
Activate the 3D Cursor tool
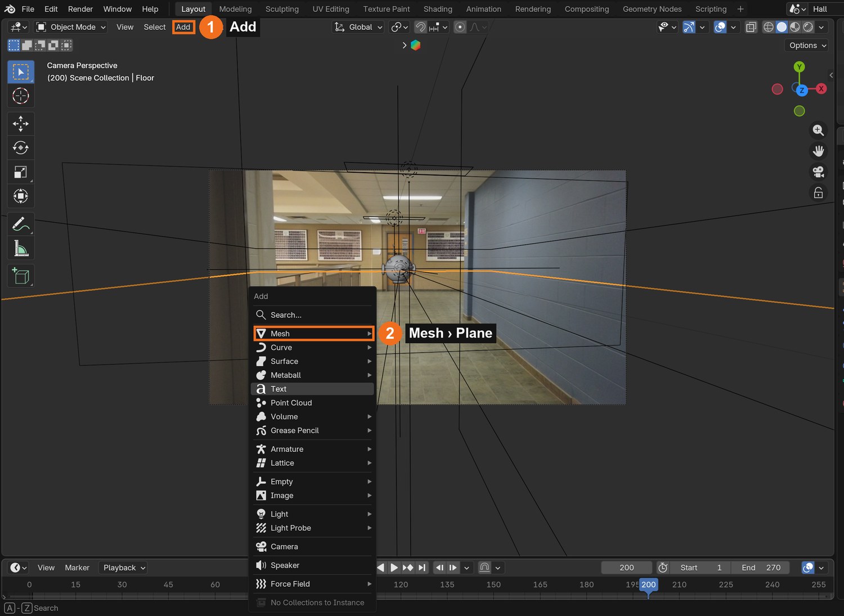point(21,96)
